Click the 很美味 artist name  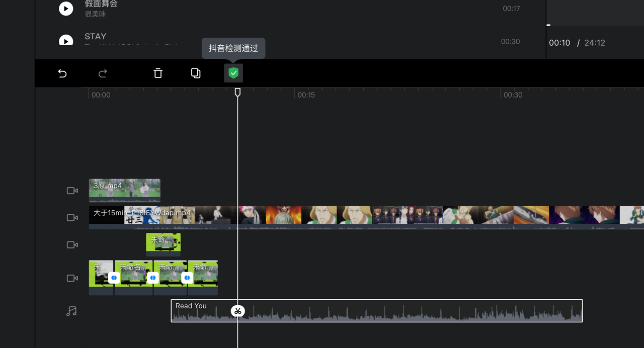click(x=96, y=15)
